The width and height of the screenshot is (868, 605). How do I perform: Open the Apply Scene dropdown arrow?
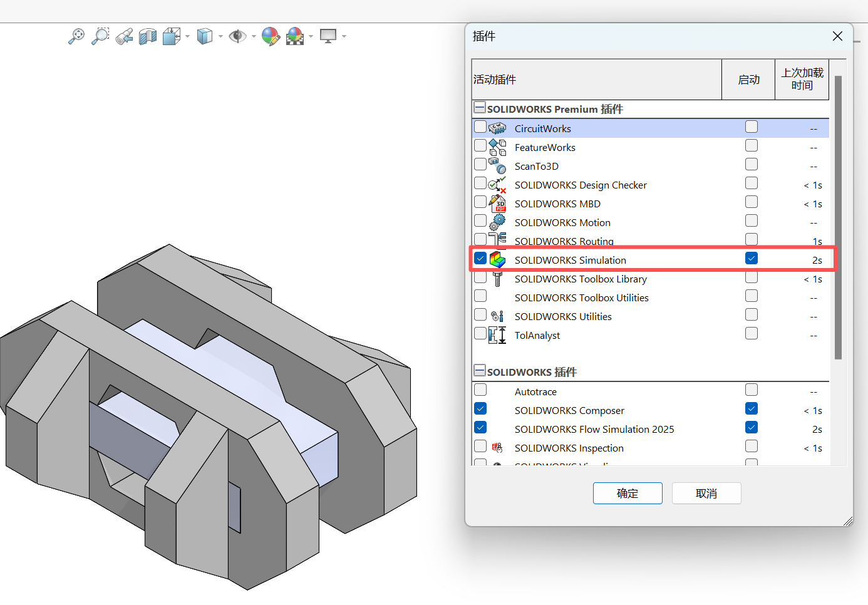311,36
